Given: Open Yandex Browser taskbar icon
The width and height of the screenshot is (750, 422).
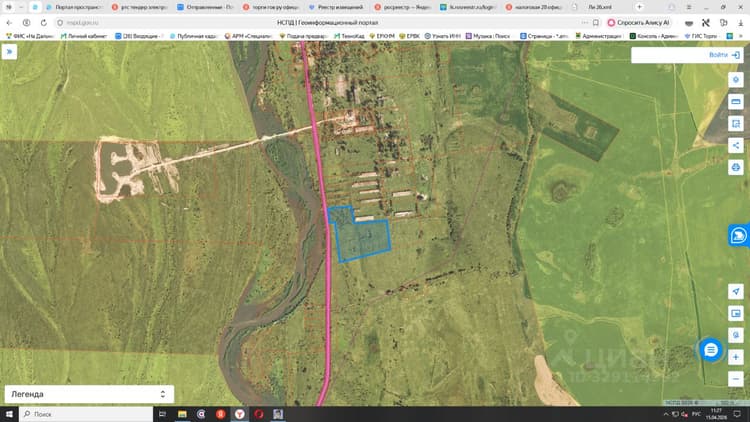Looking at the screenshot, I should click(240, 414).
